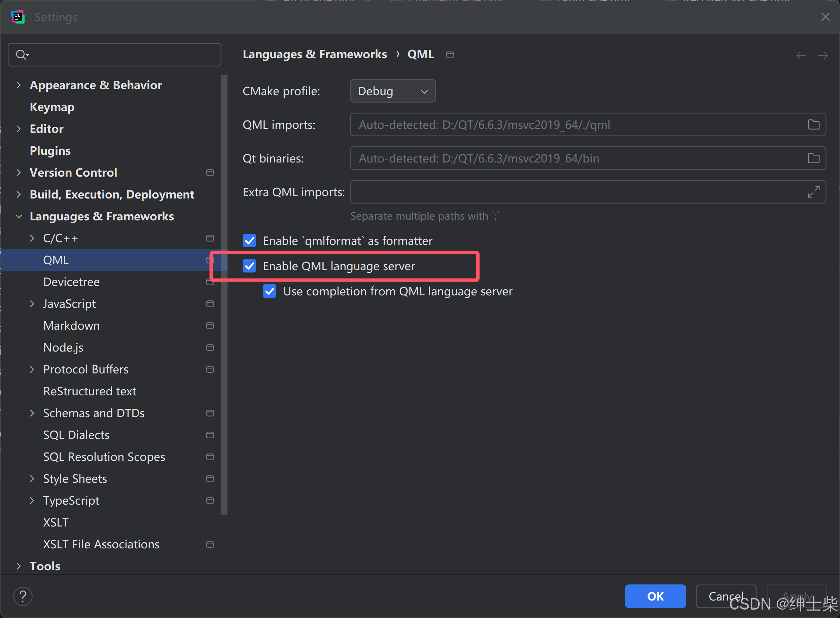Open the help question mark icon

point(23,596)
